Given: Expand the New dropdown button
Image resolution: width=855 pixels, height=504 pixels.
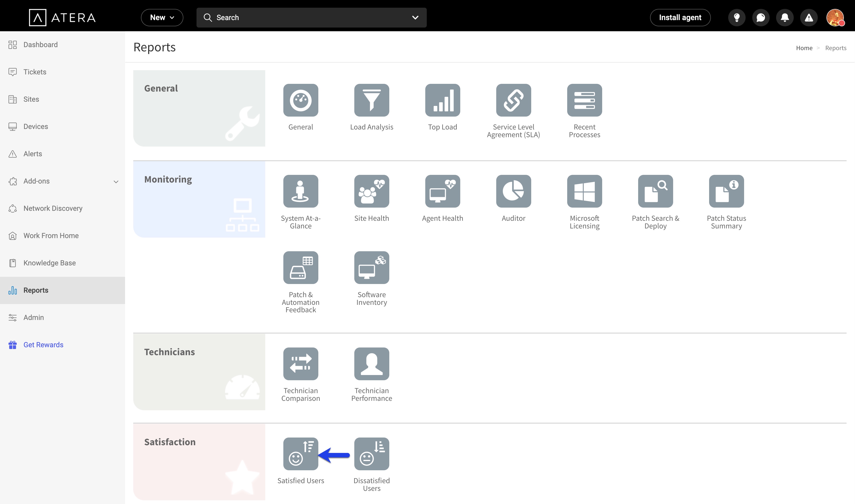Looking at the screenshot, I should tap(162, 18).
